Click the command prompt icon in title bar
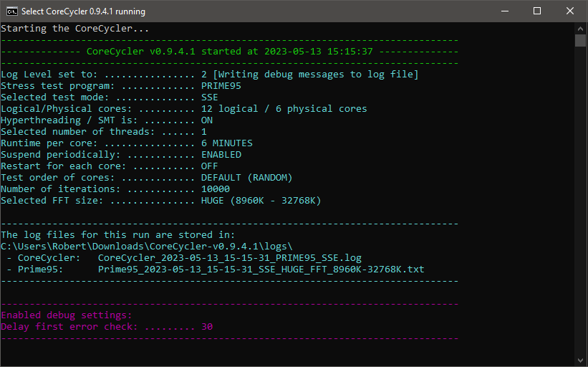 click(x=11, y=11)
